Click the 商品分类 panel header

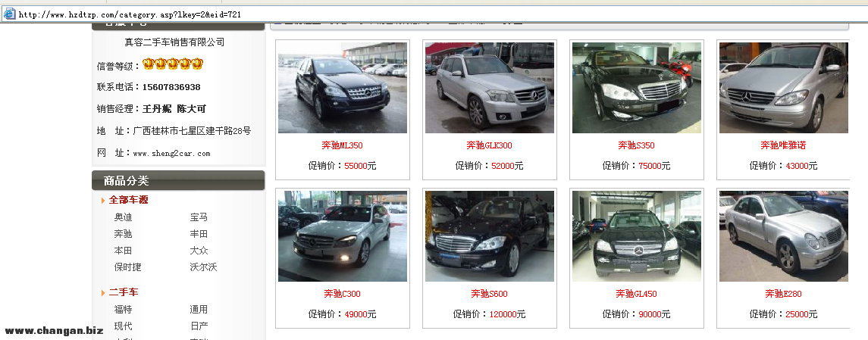coord(178,180)
